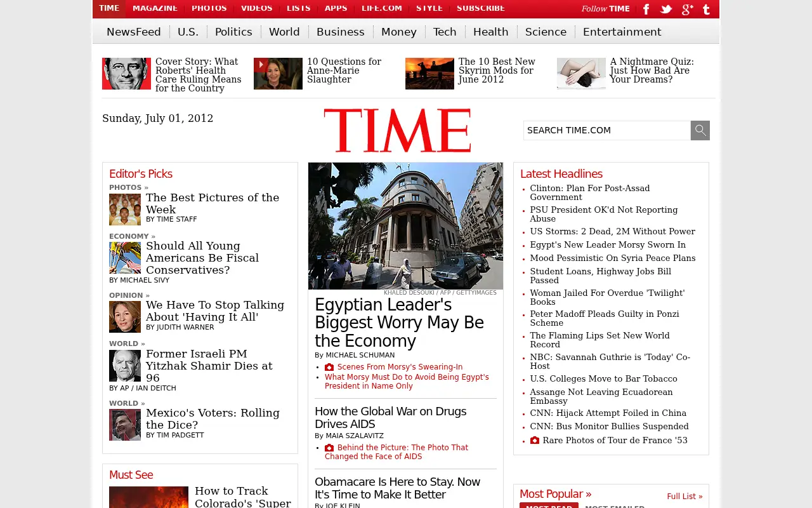812x508 pixels.
Task: Open Egyptian Leader's Biggest Worry headline
Action: [x=399, y=323]
